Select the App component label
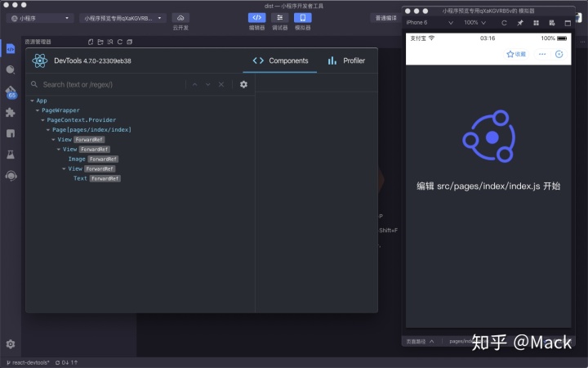588x368 pixels. click(42, 101)
